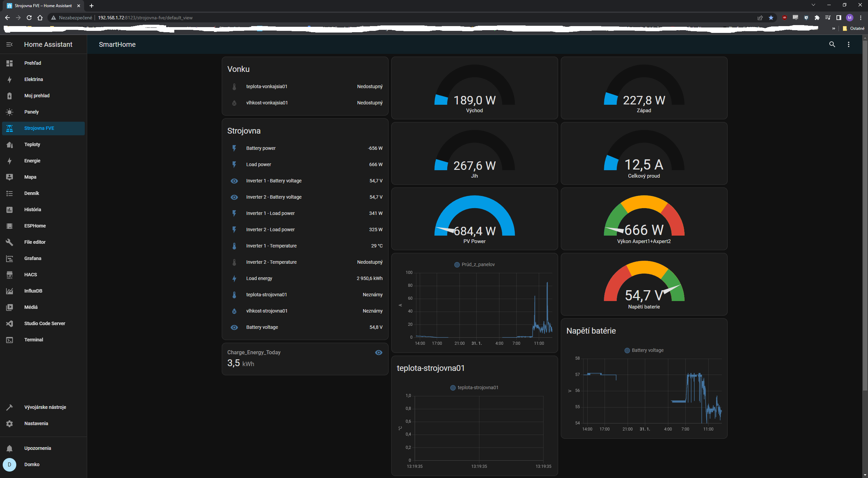The image size is (868, 478).
Task: Open the Moj prehlad battery icon
Action: click(9, 96)
